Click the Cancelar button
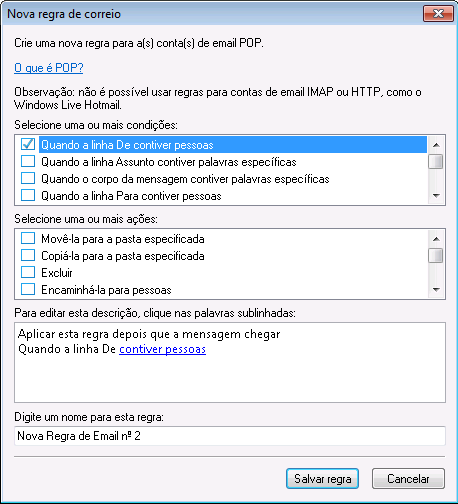This screenshot has height=504, width=458. [408, 479]
